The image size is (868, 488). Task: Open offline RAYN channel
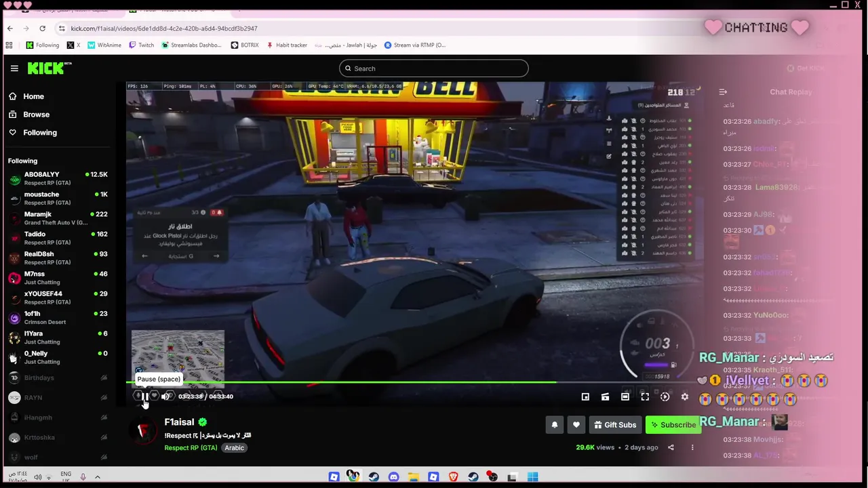click(x=58, y=398)
